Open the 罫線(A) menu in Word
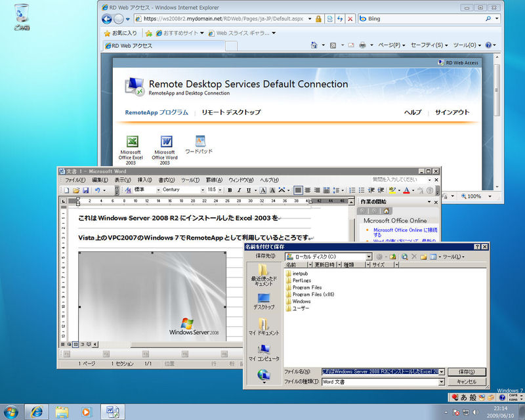525x420 pixels. (214, 180)
